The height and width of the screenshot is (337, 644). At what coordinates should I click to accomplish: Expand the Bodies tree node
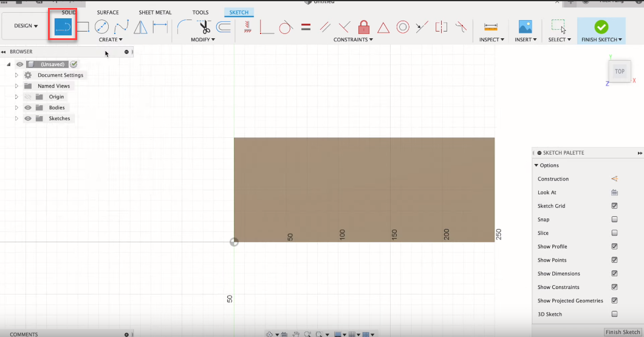[16, 108]
